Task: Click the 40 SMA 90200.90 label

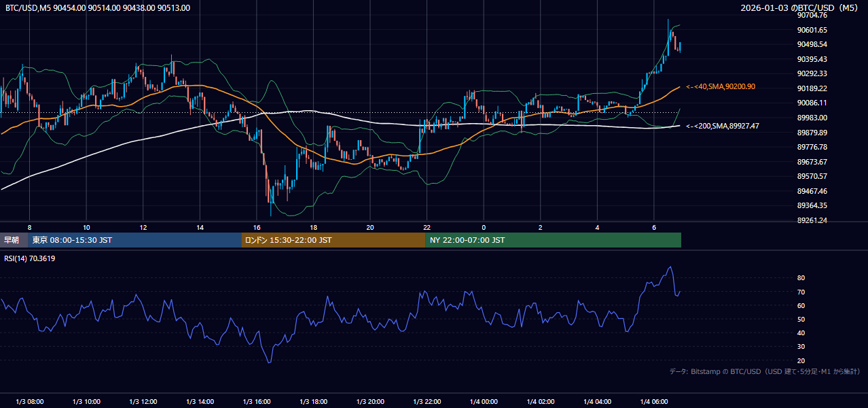Action: tap(721, 87)
